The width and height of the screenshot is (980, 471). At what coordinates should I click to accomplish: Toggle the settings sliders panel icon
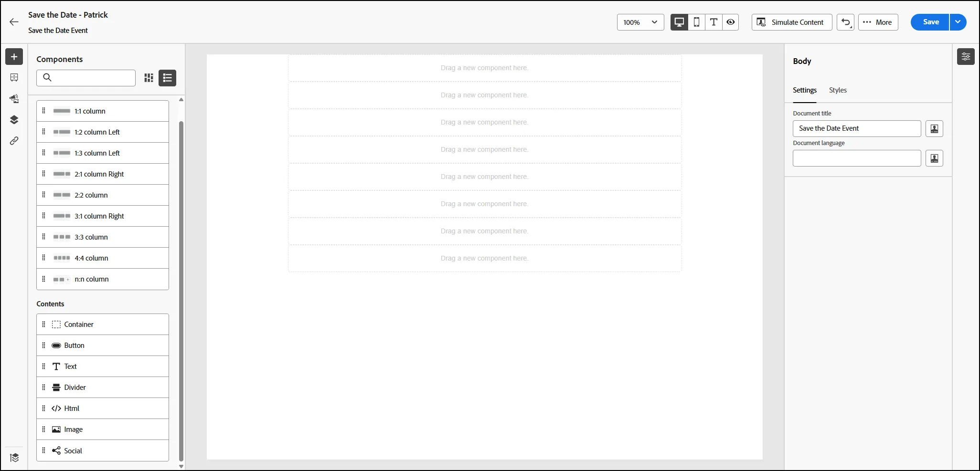966,57
